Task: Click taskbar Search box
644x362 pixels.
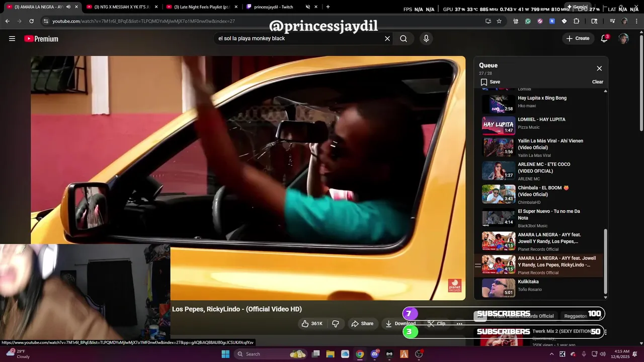Action: 271,354
